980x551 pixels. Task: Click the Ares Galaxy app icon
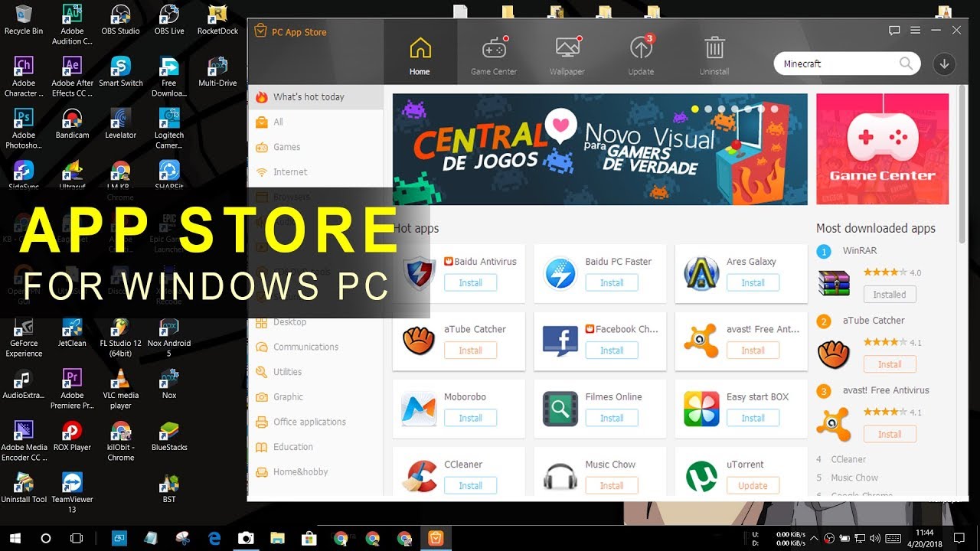point(701,273)
